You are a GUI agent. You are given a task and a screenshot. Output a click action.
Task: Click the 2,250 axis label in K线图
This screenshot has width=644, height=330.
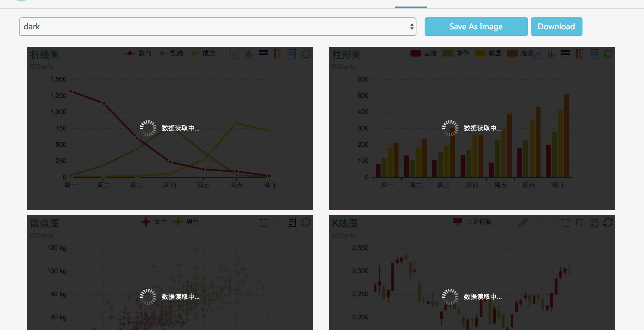point(360,294)
